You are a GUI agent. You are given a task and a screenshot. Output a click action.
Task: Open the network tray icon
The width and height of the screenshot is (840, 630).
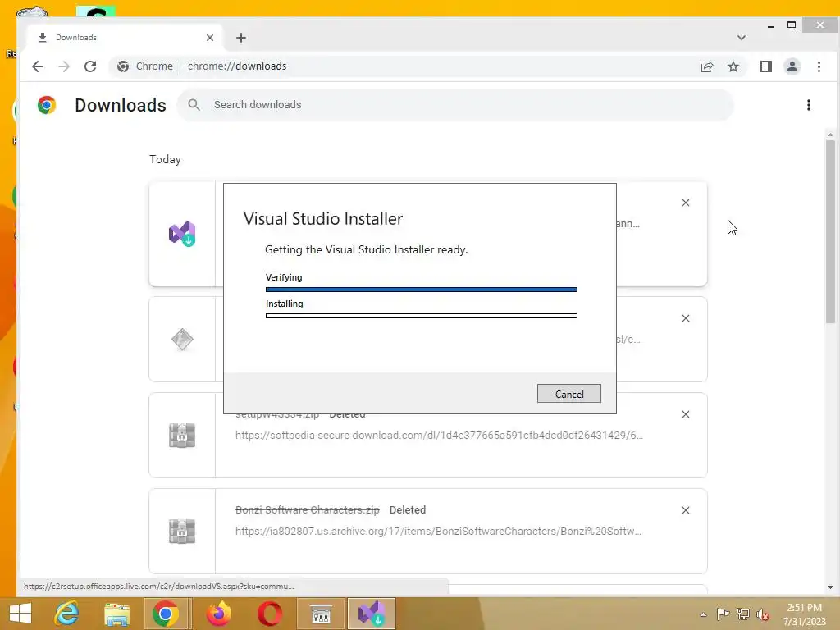pos(743,614)
